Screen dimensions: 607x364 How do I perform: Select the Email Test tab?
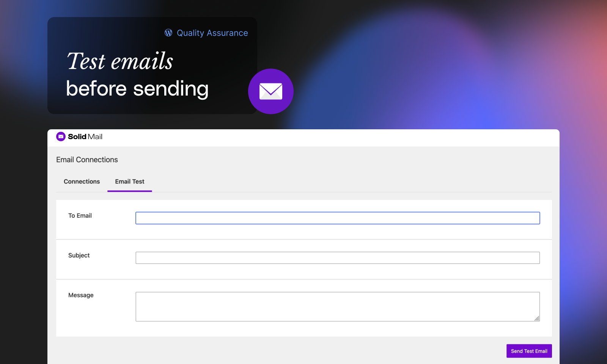129,182
